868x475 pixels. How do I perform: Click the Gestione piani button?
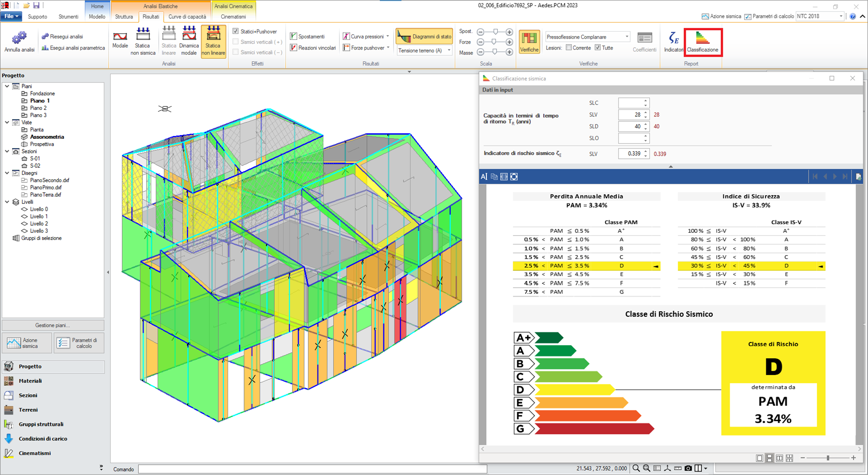click(53, 325)
